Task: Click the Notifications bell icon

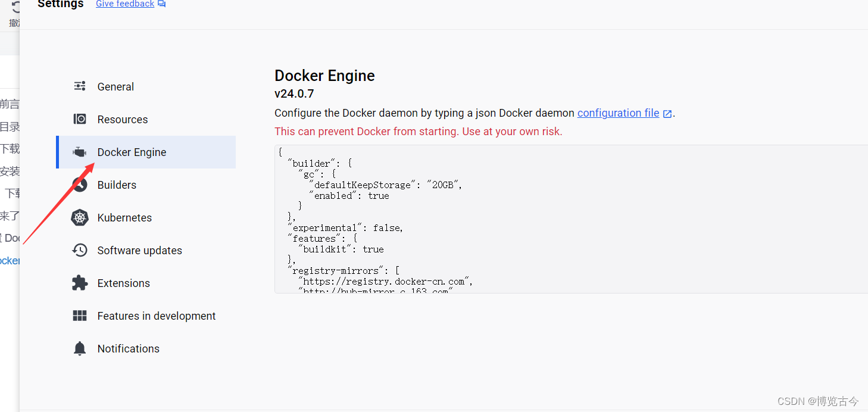Action: click(80, 349)
